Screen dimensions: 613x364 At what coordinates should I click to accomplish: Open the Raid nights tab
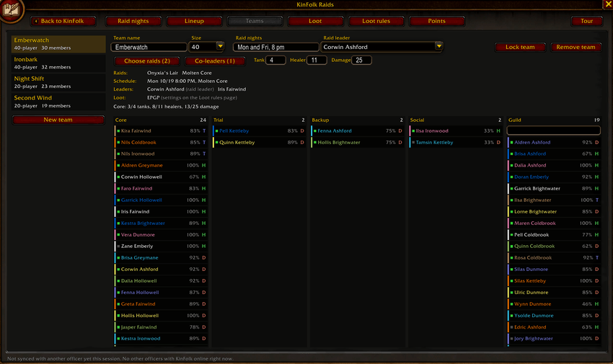[x=133, y=21]
